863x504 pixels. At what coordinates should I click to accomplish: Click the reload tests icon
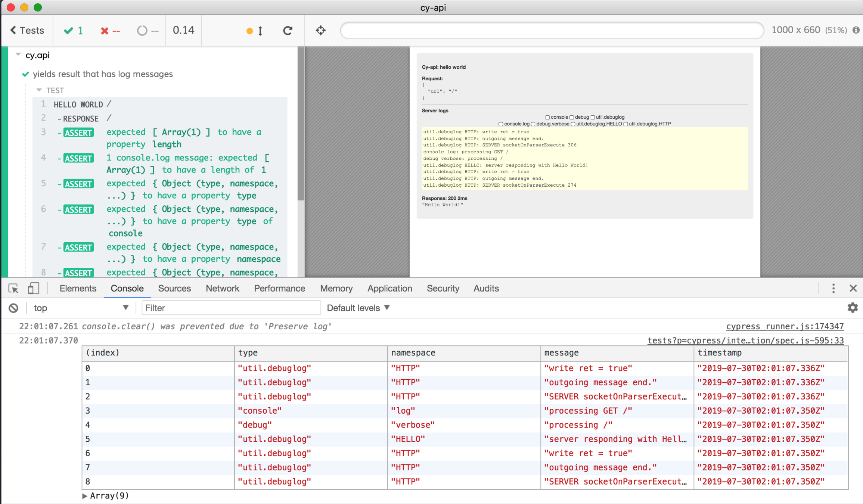coord(287,31)
